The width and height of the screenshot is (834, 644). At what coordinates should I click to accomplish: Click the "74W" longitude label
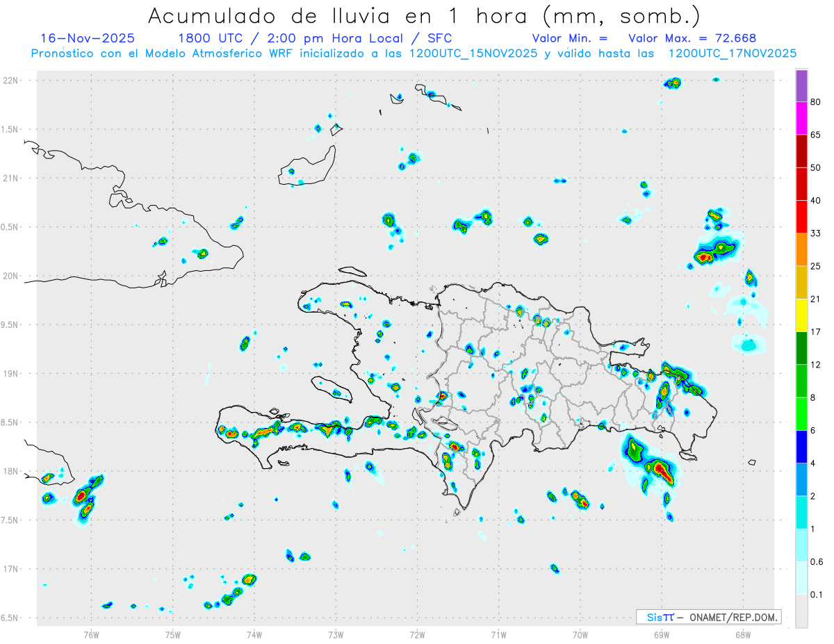(254, 634)
